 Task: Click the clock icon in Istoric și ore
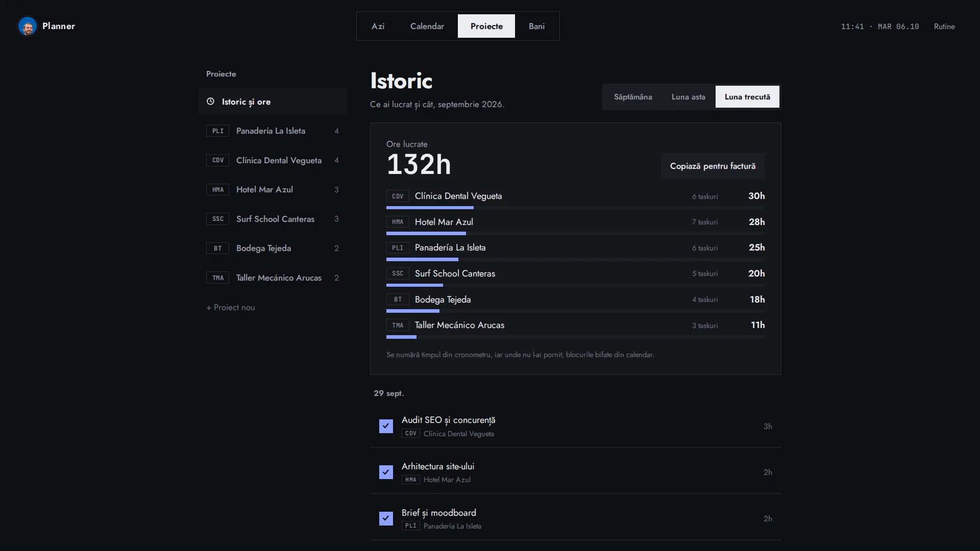210,102
